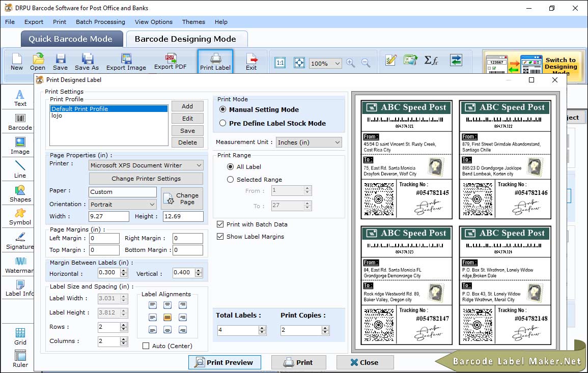Click the Excel export toolbar icon
Viewport: 588px width, 373px height.
pos(411,60)
